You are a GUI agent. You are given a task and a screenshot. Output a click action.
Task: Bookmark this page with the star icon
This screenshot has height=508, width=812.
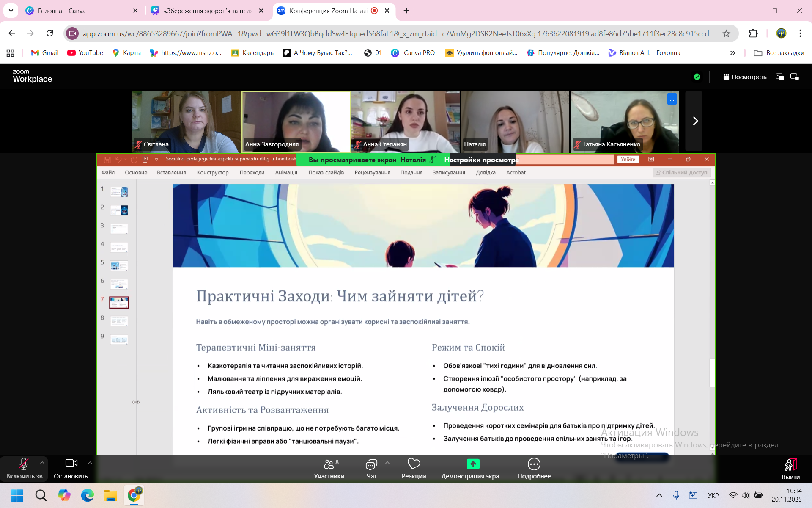pos(726,33)
